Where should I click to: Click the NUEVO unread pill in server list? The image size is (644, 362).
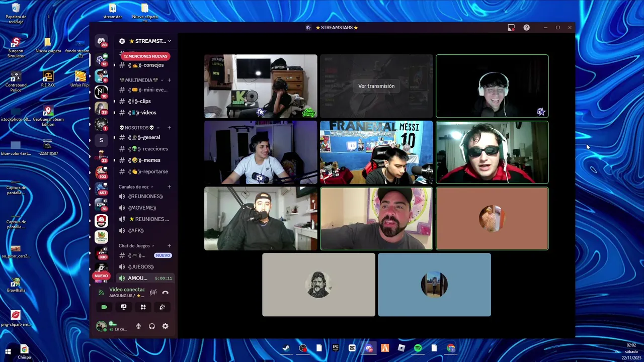101,276
